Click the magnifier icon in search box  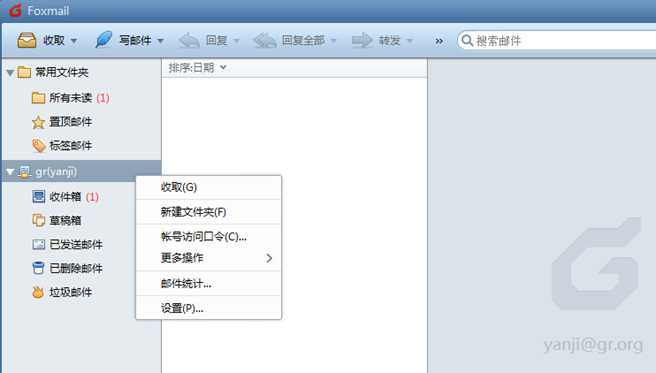click(467, 41)
